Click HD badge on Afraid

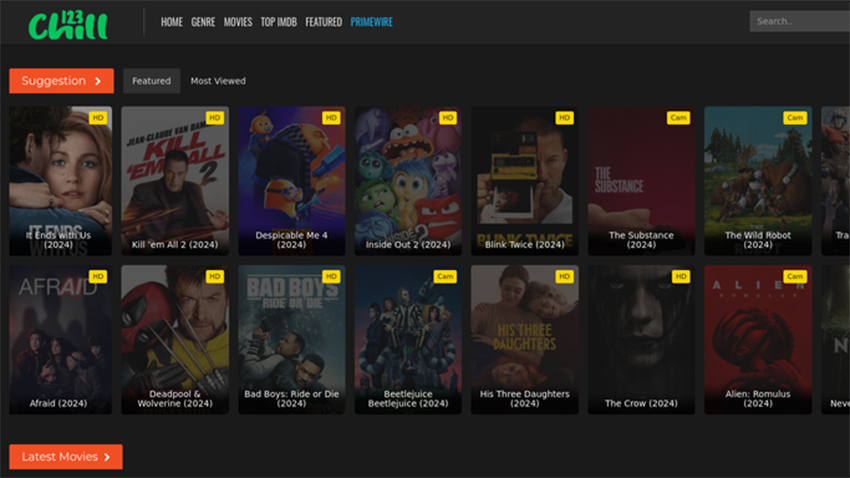pos(98,276)
